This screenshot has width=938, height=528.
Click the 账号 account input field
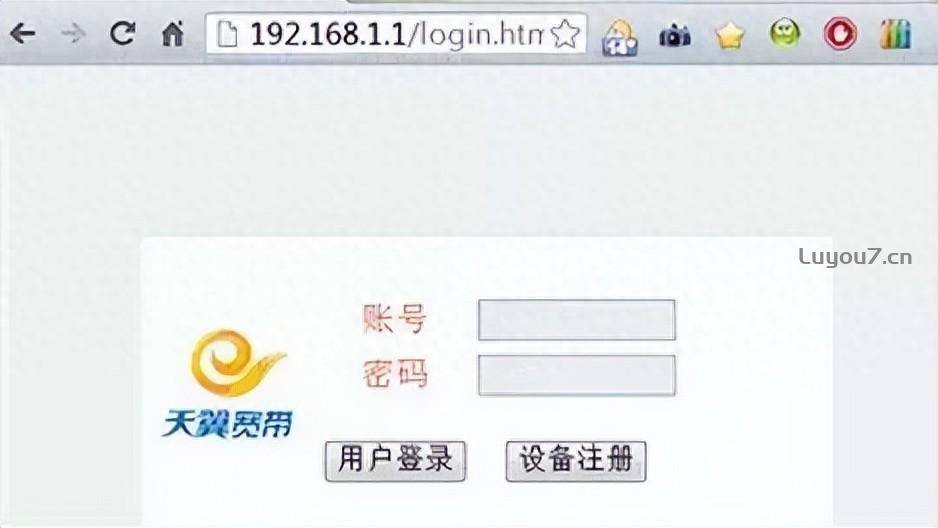click(x=577, y=320)
